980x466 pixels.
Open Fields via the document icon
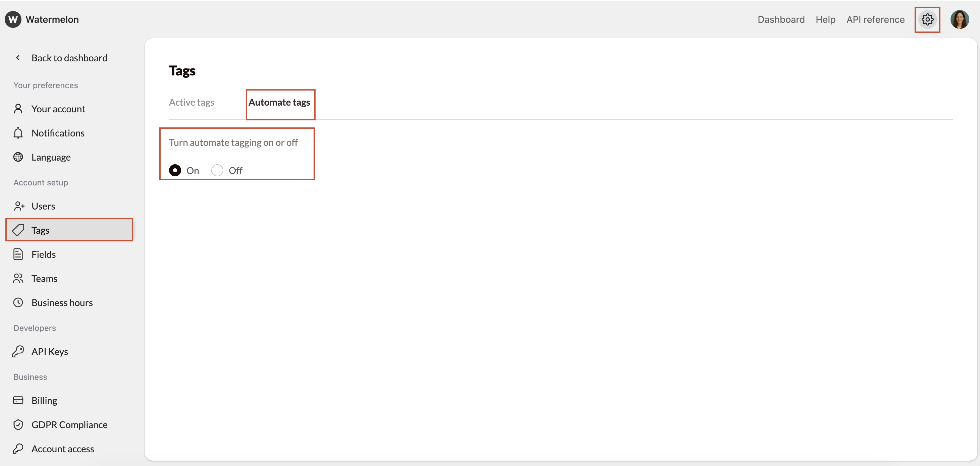(x=19, y=254)
